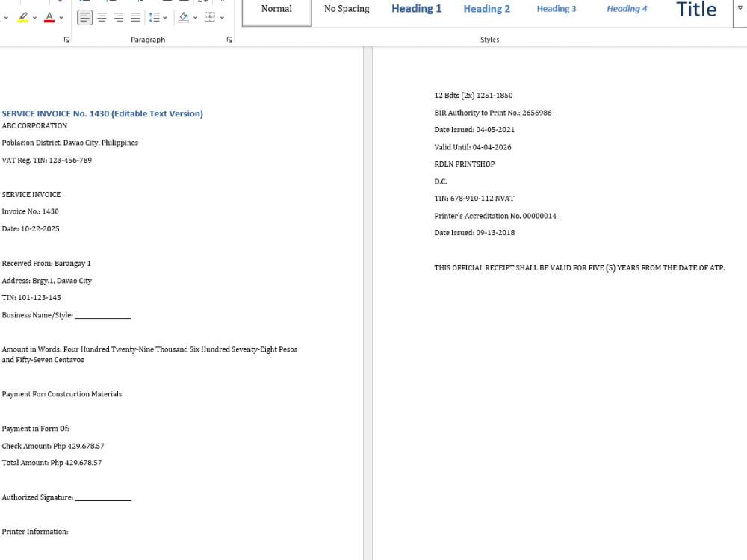Image resolution: width=747 pixels, height=560 pixels.
Task: Click the Valid Until: 04-04-2026 line
Action: pos(473,147)
